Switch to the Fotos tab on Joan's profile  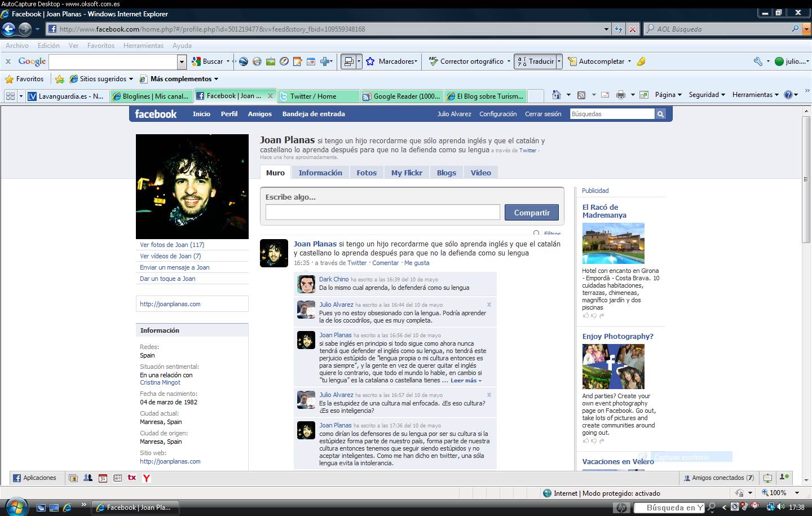click(367, 172)
